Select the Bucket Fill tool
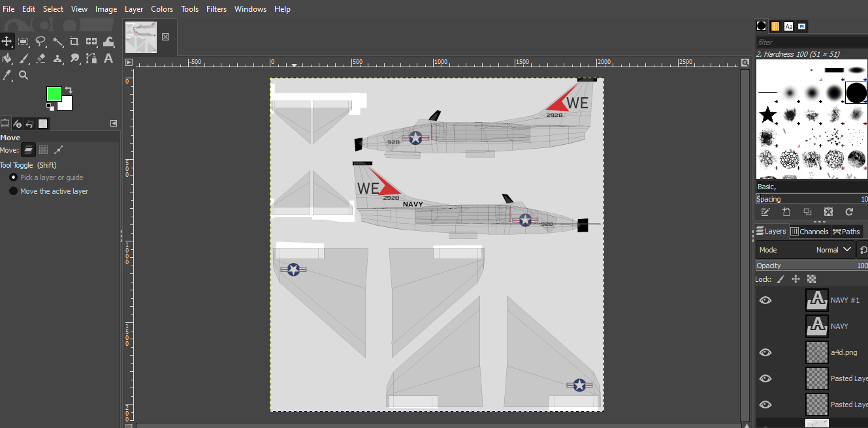This screenshot has width=868, height=428. pyautogui.click(x=7, y=58)
